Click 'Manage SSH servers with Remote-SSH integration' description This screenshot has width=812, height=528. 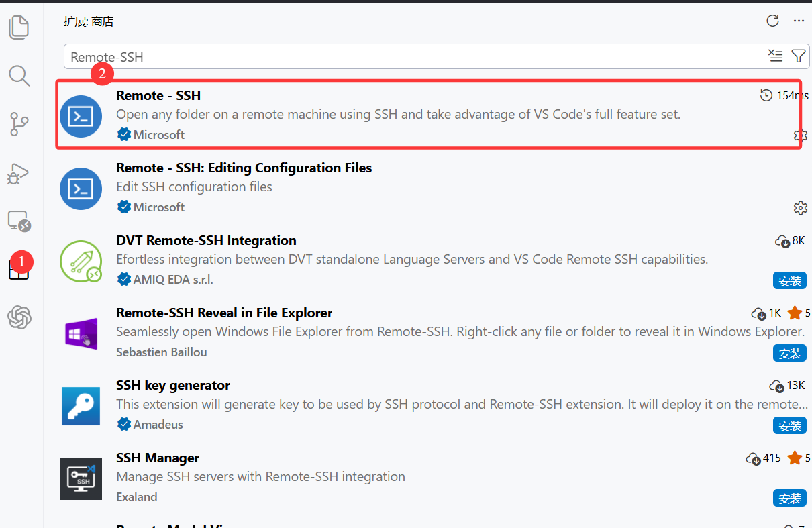point(261,476)
